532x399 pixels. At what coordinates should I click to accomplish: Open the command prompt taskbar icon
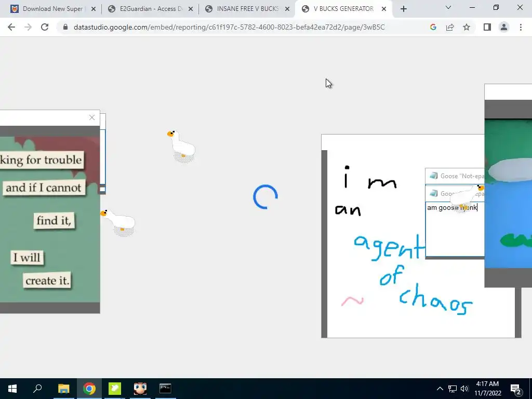click(165, 389)
